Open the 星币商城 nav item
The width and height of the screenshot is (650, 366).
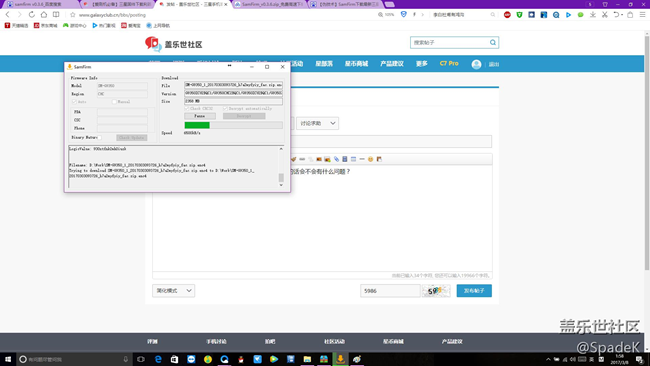[x=357, y=63]
